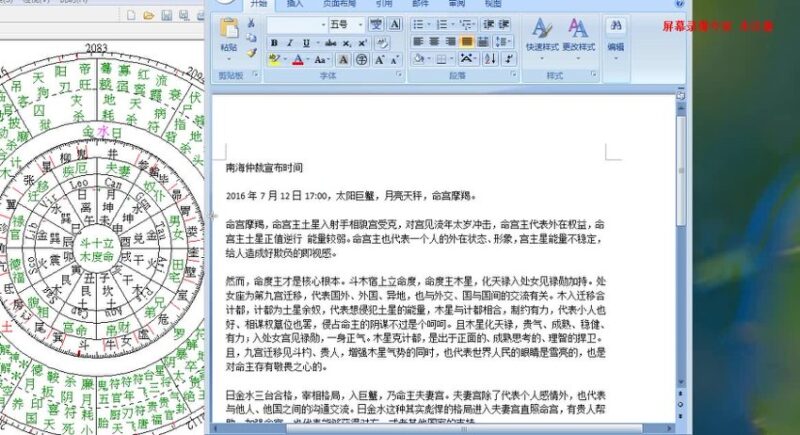
Task: Open the font (字体) dialog launcher
Action: coord(399,75)
